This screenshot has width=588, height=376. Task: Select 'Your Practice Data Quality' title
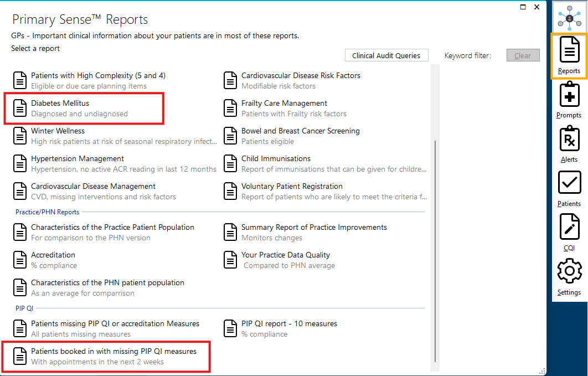286,255
